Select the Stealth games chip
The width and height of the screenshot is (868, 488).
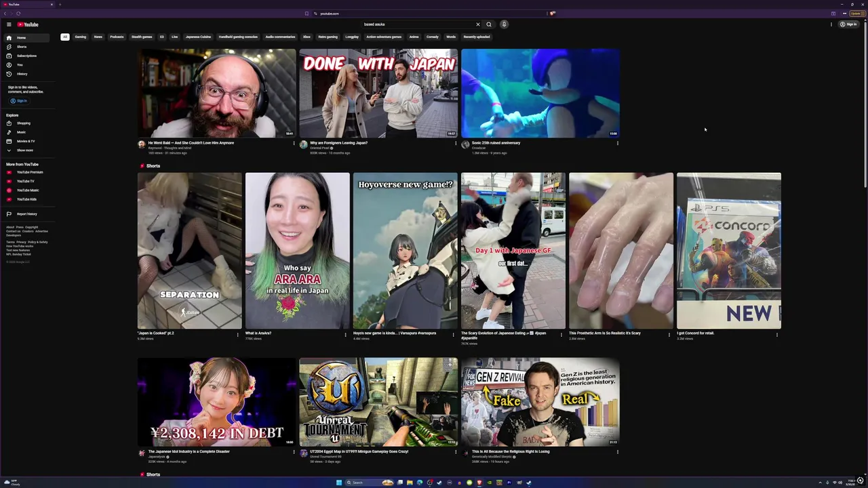coord(142,37)
